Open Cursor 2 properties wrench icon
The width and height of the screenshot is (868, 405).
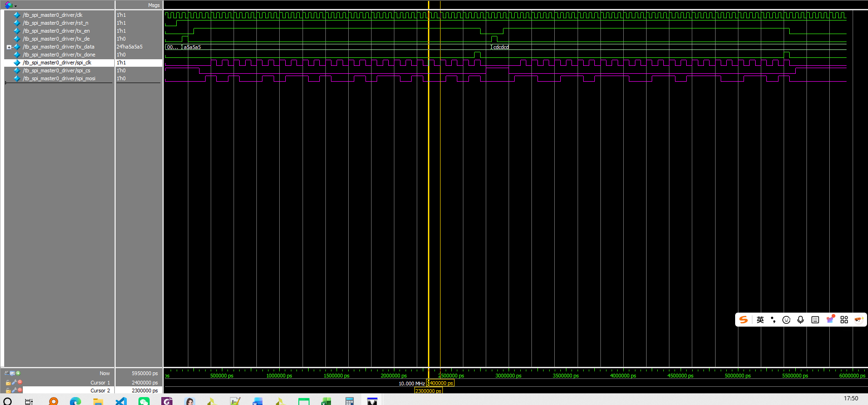14,390
